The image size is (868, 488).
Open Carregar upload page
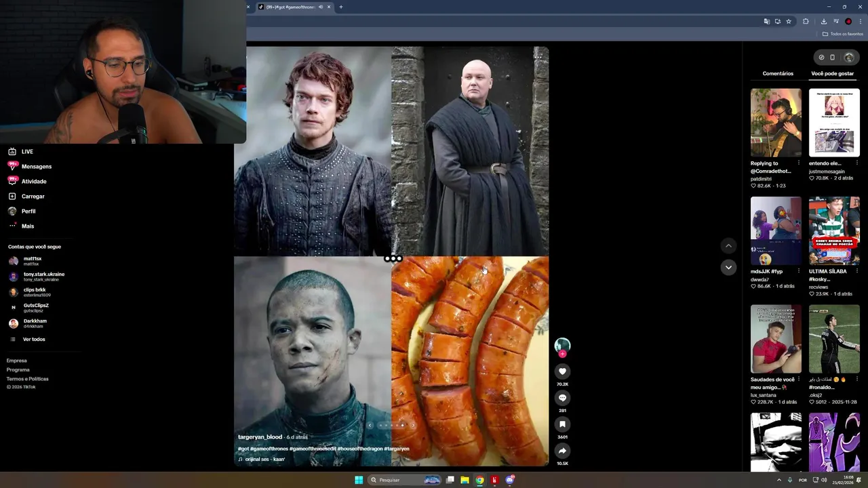pos(26,197)
